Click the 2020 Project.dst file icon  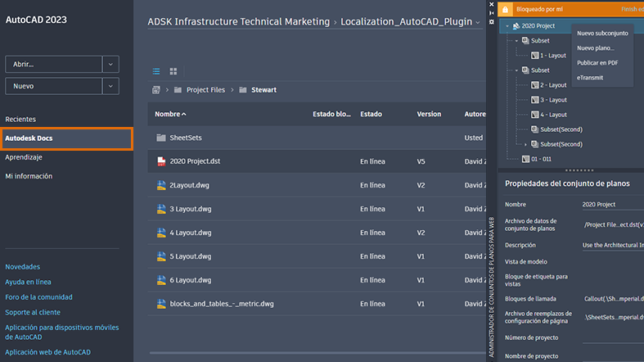(x=161, y=161)
